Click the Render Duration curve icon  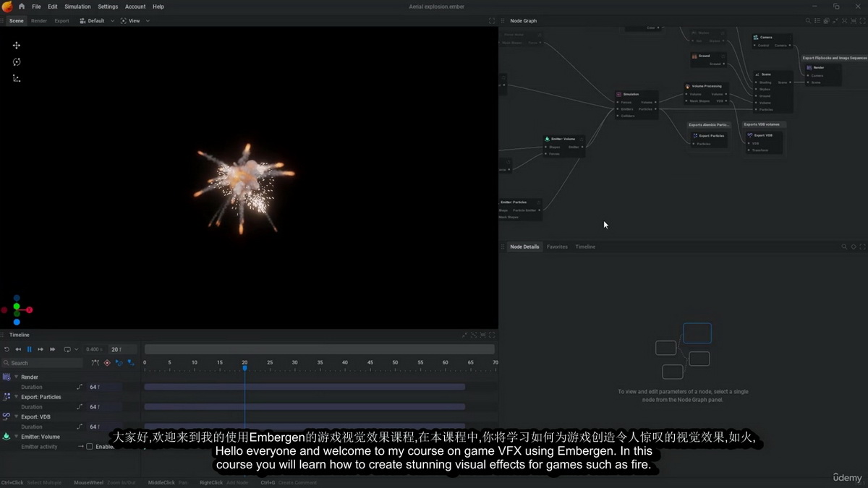pyautogui.click(x=80, y=387)
